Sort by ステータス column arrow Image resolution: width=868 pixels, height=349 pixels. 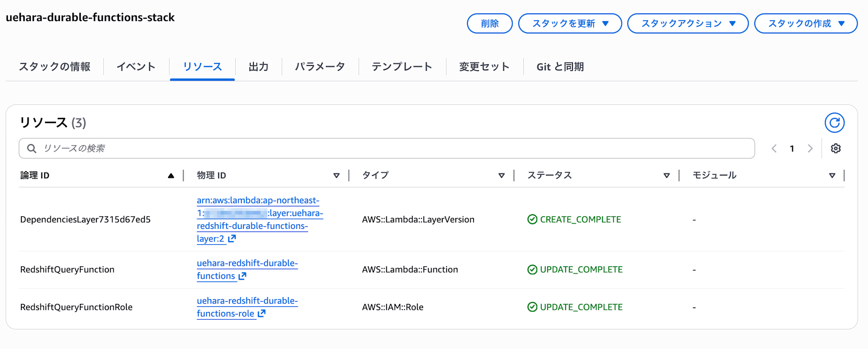pyautogui.click(x=667, y=176)
